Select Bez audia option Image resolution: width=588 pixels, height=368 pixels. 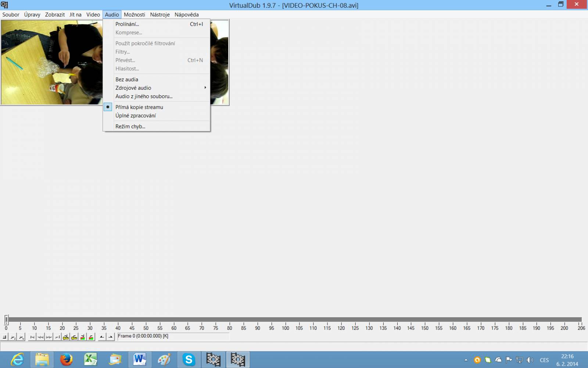point(157,79)
